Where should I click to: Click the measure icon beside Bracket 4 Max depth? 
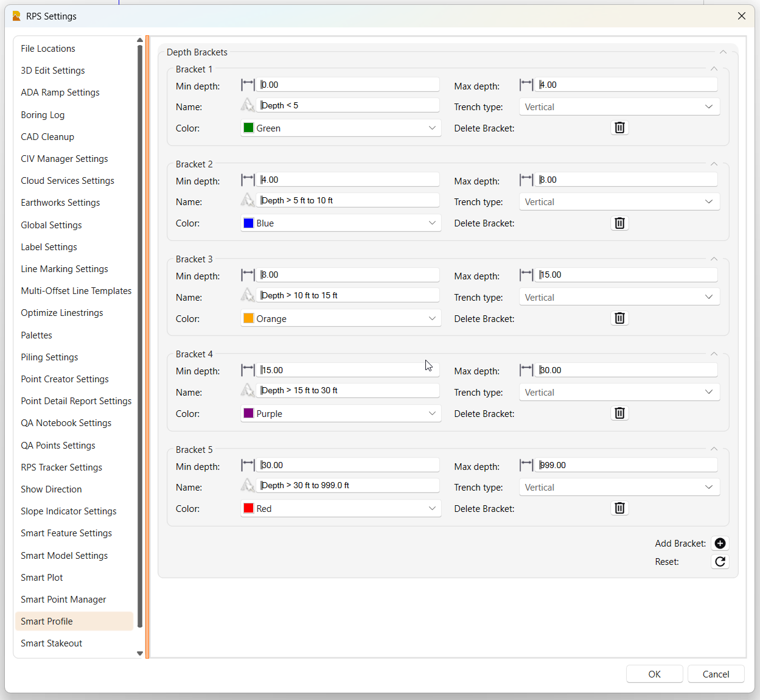(x=526, y=370)
